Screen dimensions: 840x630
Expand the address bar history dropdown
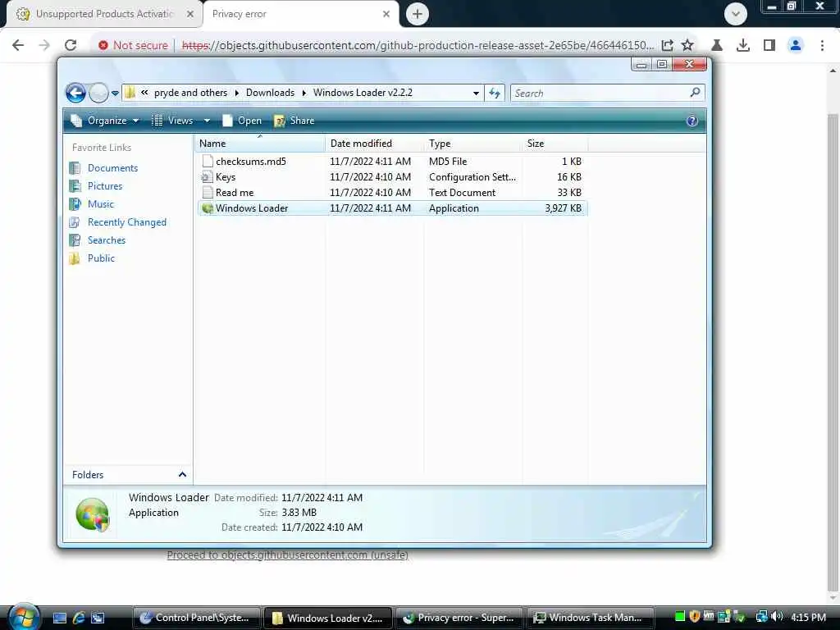pyautogui.click(x=476, y=94)
